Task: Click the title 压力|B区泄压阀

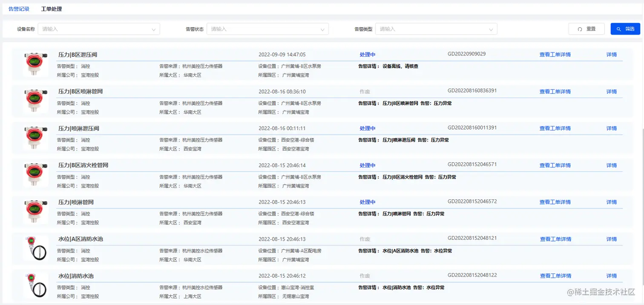Action: click(78, 55)
